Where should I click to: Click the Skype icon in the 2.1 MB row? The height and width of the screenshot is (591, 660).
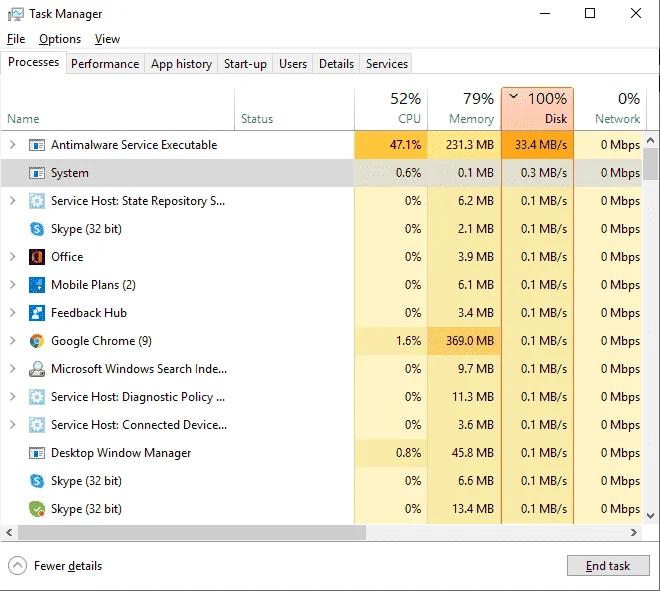click(37, 229)
